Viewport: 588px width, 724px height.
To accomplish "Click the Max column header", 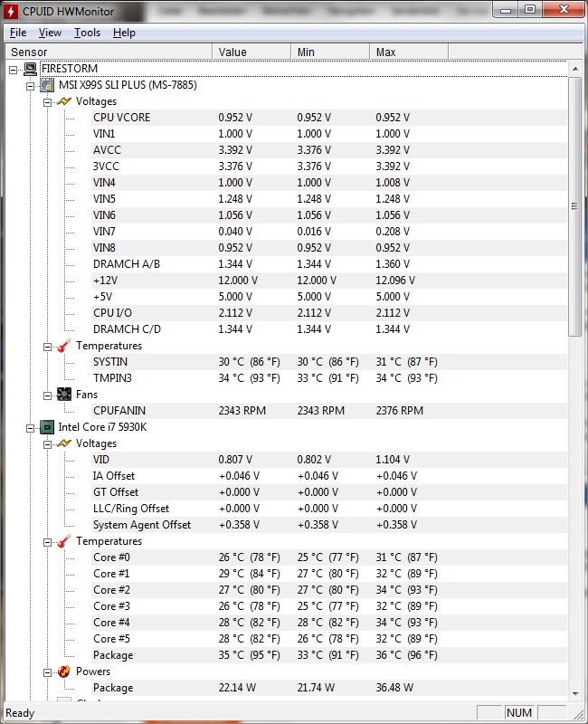I will pyautogui.click(x=409, y=52).
